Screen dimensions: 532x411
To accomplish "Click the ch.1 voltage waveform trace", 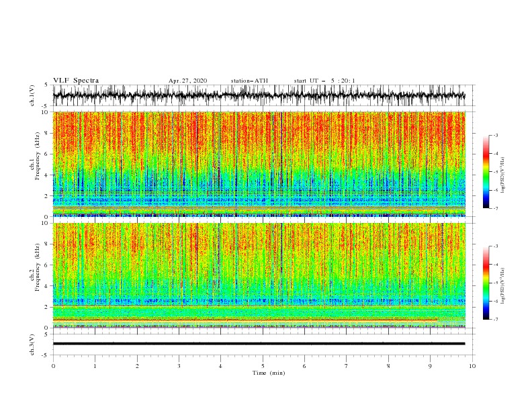I will 259,95.
